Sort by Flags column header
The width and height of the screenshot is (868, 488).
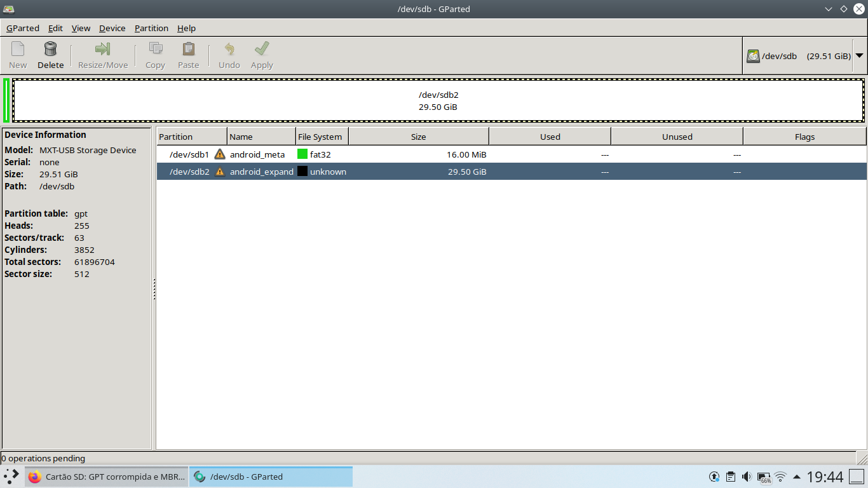(x=804, y=137)
